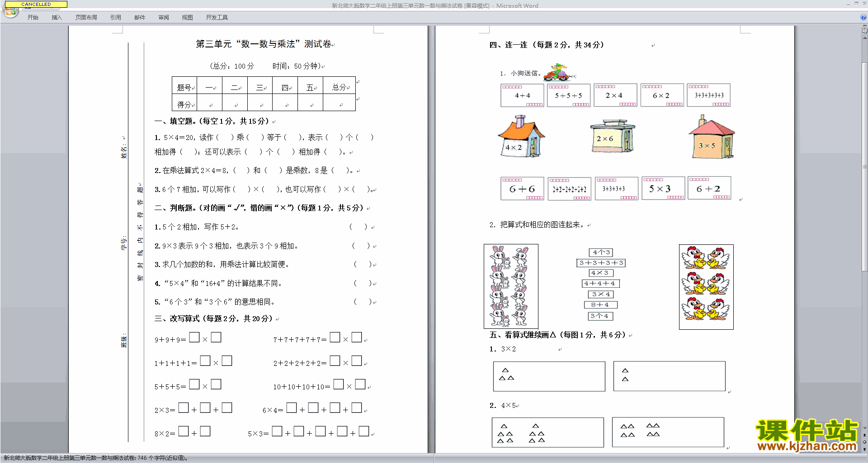The width and height of the screenshot is (868, 463).
Task: Select the 2×4 letter card image
Action: coord(615,95)
